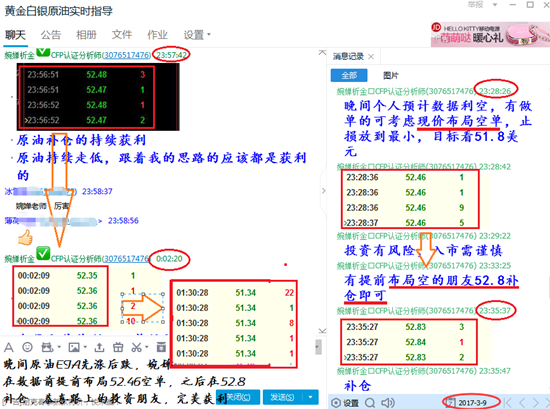Image resolution: width=550 pixels, height=409 pixels.
Task: Click the 消息记录 panel tab
Action: click(x=348, y=56)
